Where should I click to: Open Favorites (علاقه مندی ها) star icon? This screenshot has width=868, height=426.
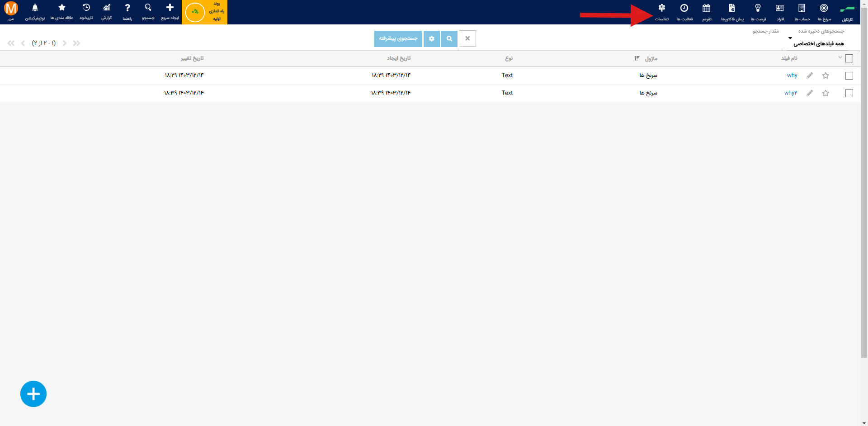(x=62, y=12)
